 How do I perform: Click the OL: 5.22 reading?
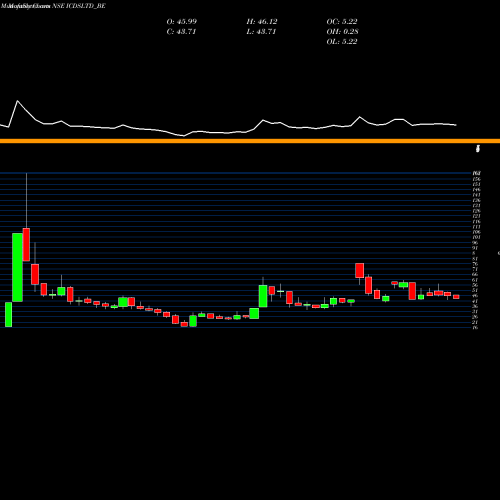342,42
